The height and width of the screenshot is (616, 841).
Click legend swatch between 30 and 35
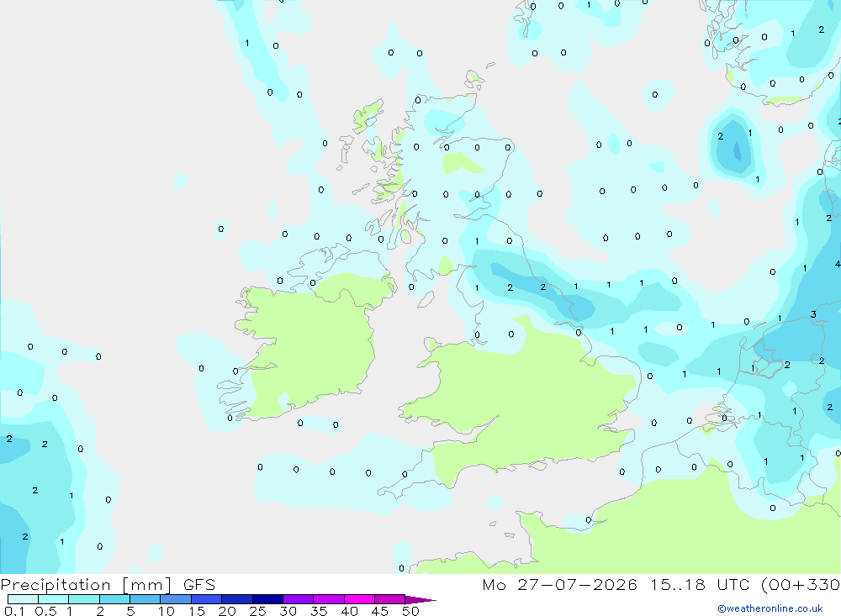298,599
